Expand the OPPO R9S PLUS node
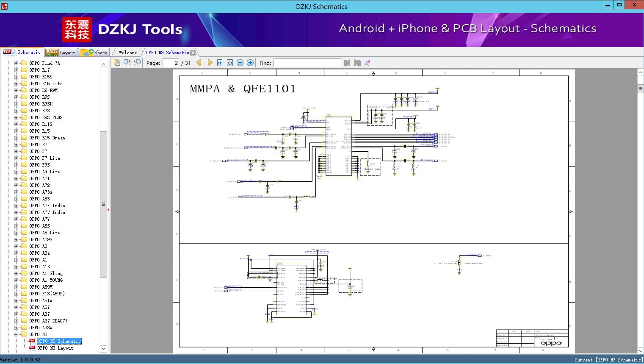The height and width of the screenshot is (364, 644). click(x=17, y=117)
